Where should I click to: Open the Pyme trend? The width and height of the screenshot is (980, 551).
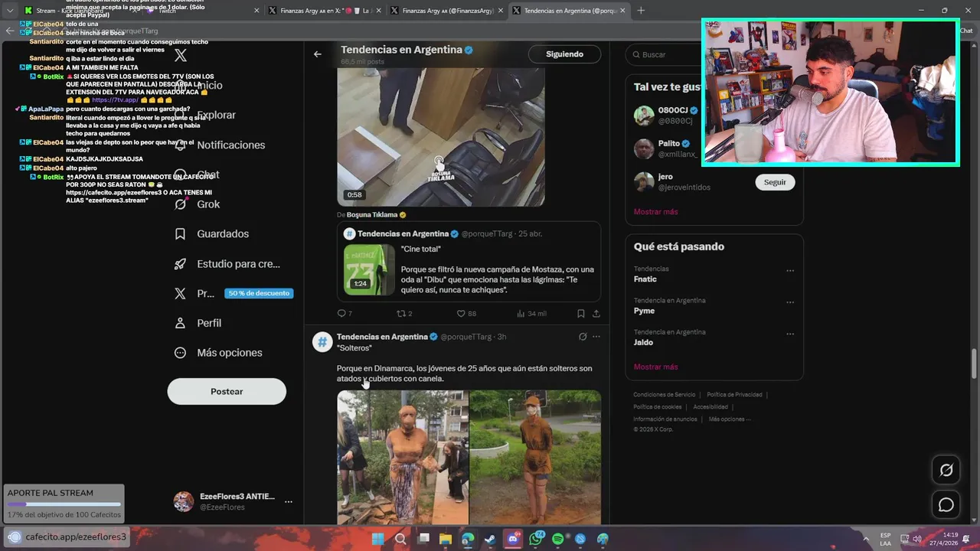(x=644, y=311)
